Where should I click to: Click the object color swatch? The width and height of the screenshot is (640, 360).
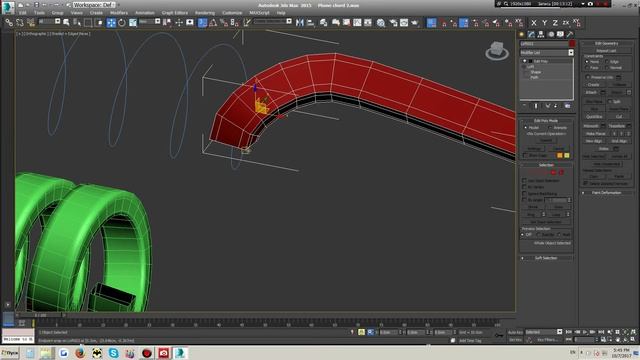point(572,44)
